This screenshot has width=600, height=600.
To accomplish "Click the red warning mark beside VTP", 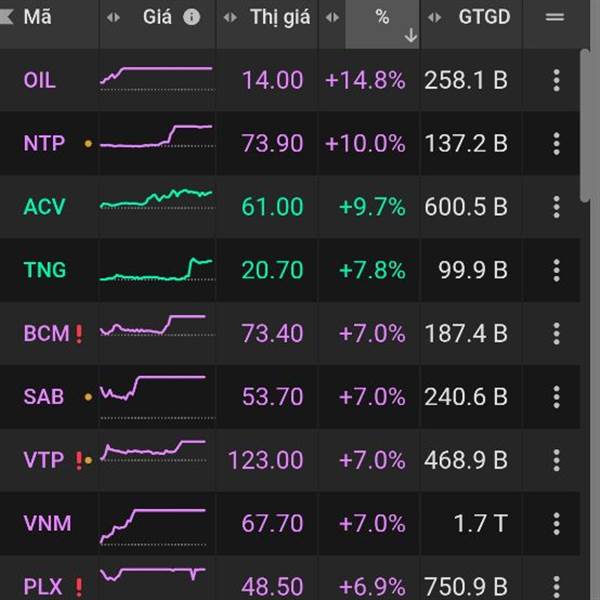I will coord(79,460).
